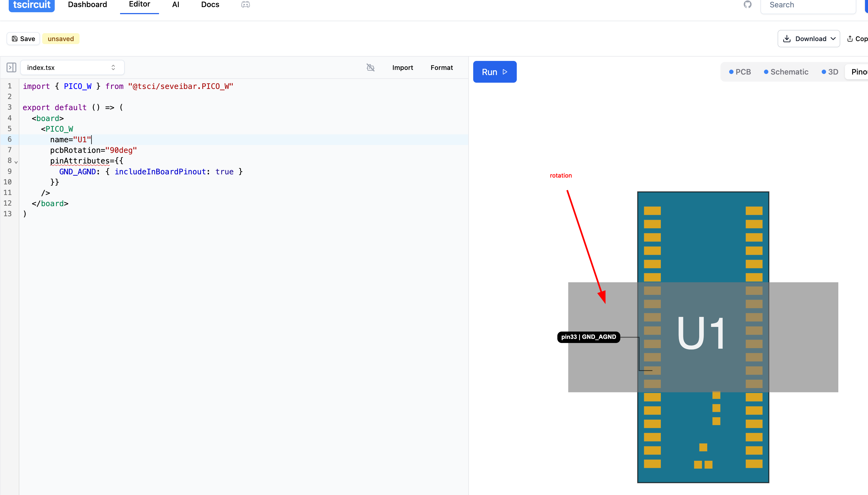868x495 pixels.
Task: Collapse code fold at line 8
Action: [x=16, y=162]
